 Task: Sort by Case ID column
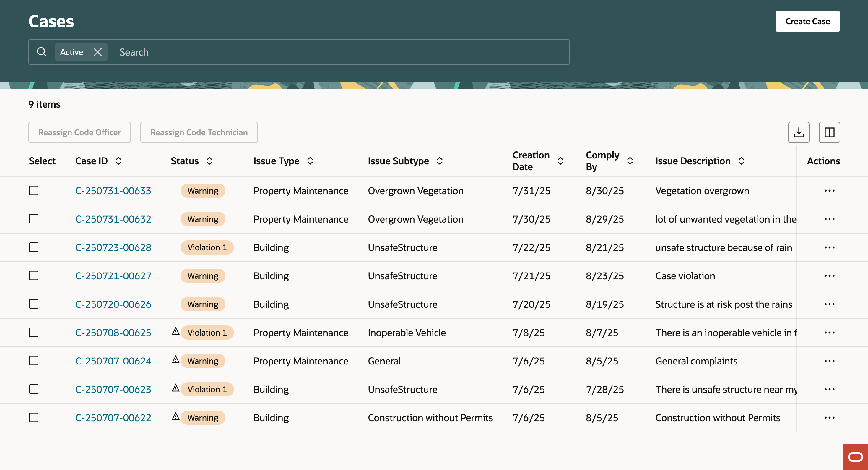click(118, 161)
